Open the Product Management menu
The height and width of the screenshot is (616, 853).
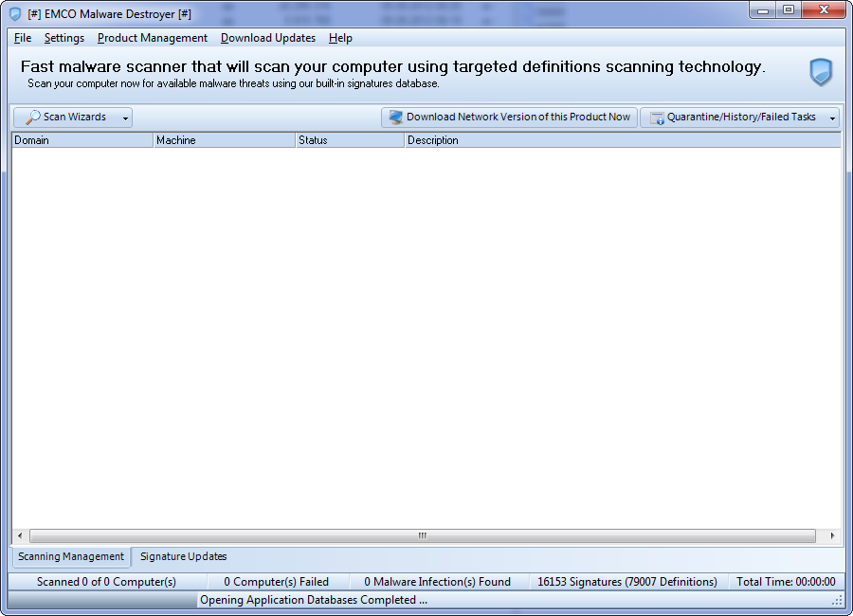click(x=153, y=38)
